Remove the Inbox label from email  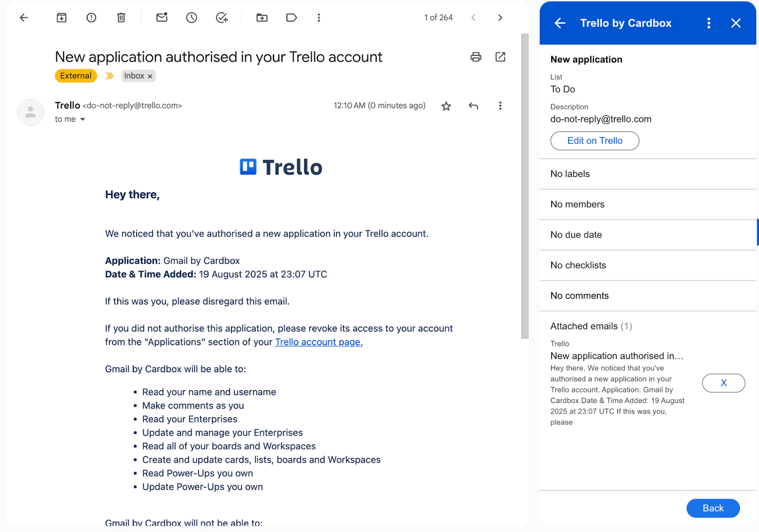[x=150, y=76]
